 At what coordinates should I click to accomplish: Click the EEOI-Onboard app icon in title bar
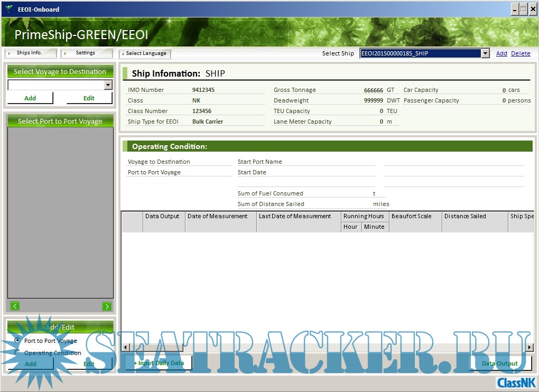tap(9, 9)
